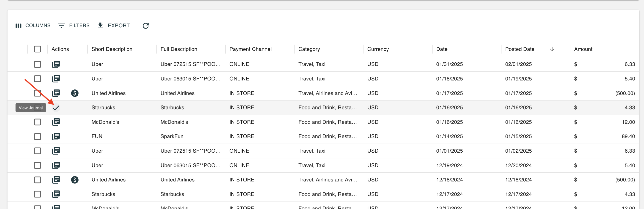This screenshot has width=644, height=209.
Task: Open the COLUMNS visibility panel
Action: tap(33, 26)
